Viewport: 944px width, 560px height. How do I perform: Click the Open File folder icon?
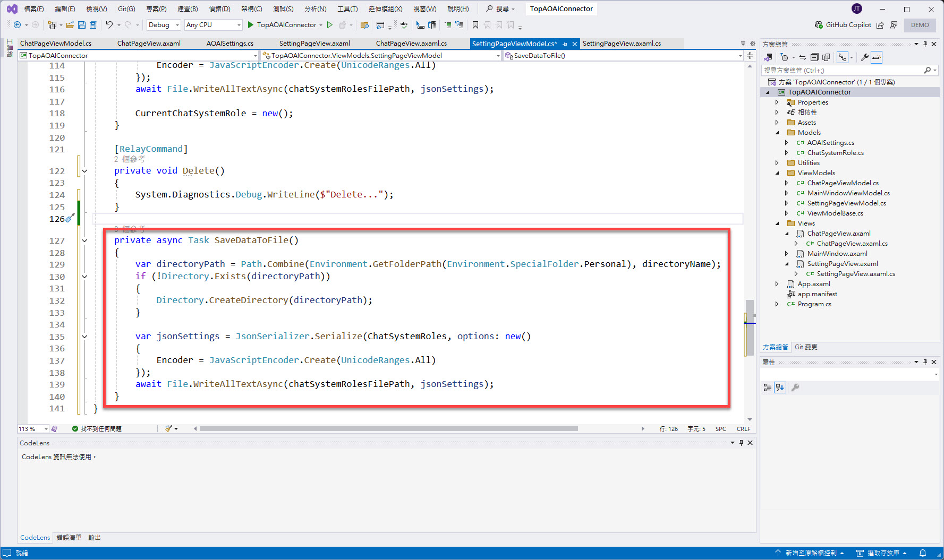click(x=70, y=25)
